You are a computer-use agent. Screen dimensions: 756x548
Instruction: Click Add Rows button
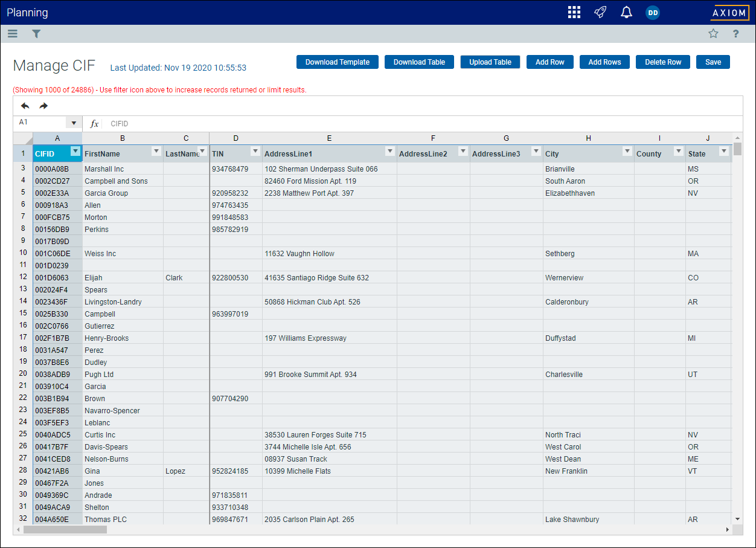click(x=604, y=62)
